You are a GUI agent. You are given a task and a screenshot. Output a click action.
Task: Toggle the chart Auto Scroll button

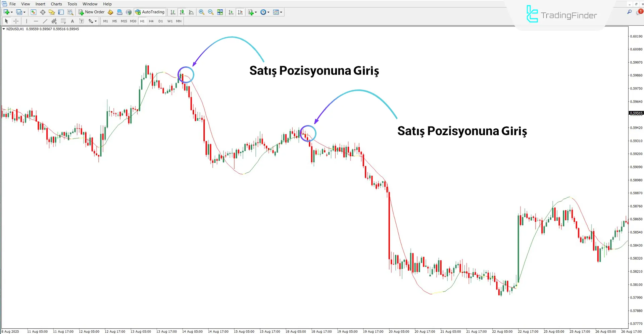click(231, 12)
